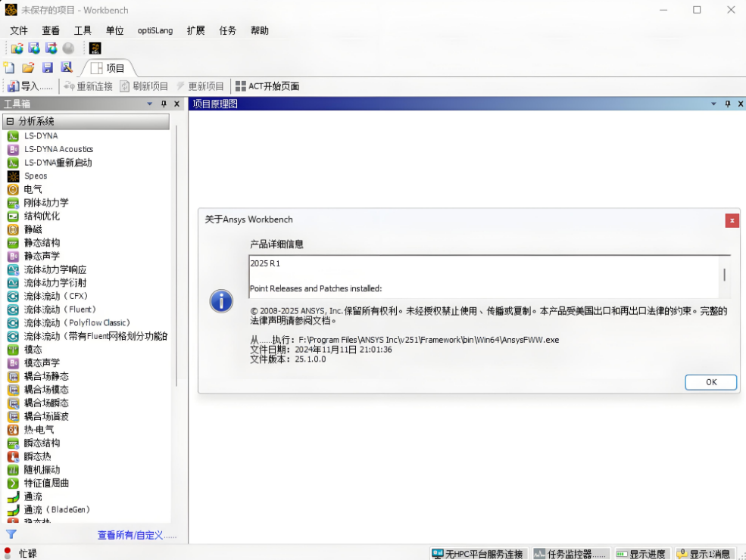Click the blue information icon in dialog
The image size is (746, 560).
221,301
